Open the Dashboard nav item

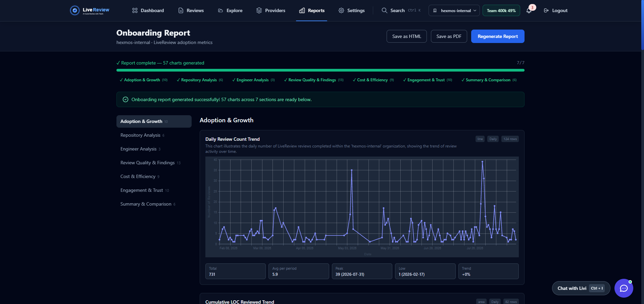click(x=148, y=10)
